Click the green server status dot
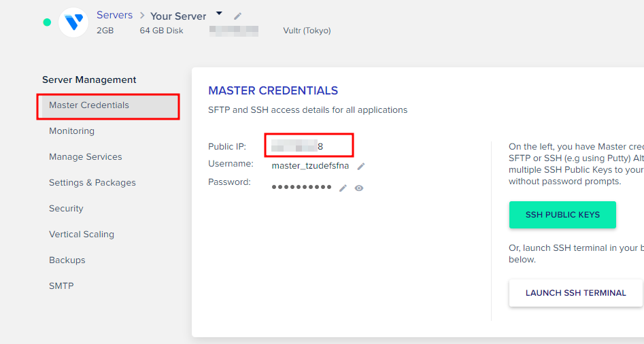 point(47,22)
